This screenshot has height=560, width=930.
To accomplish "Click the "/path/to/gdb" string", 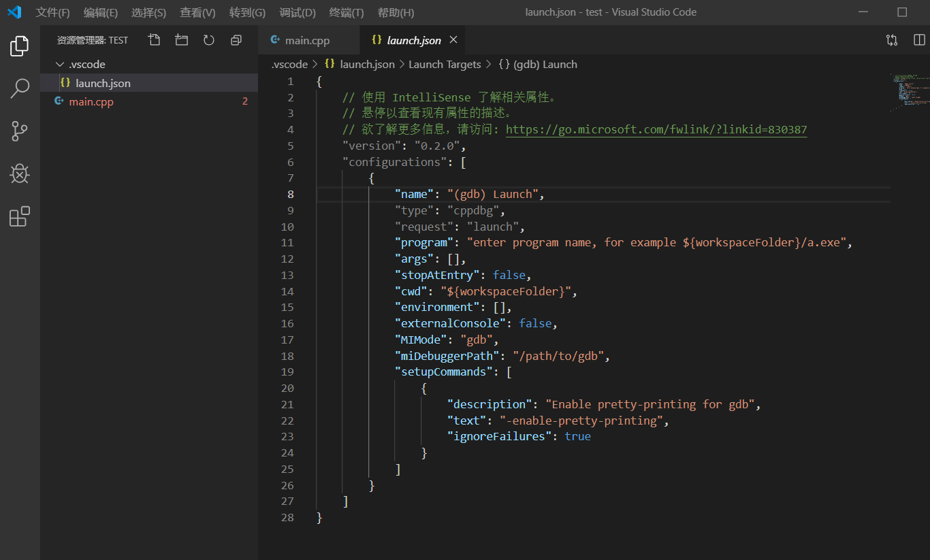I will tap(558, 356).
